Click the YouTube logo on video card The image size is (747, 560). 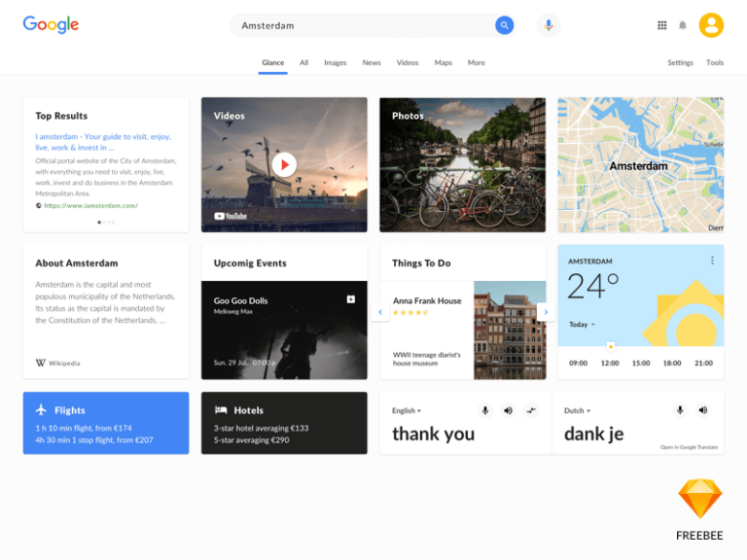tap(231, 216)
